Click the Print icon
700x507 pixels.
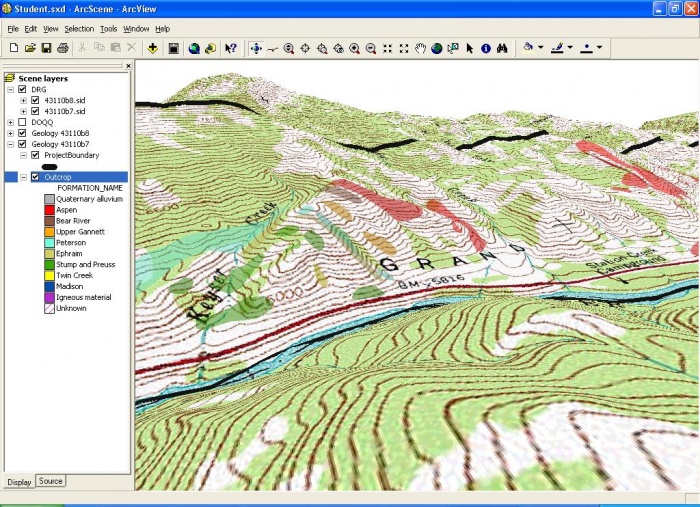click(62, 48)
